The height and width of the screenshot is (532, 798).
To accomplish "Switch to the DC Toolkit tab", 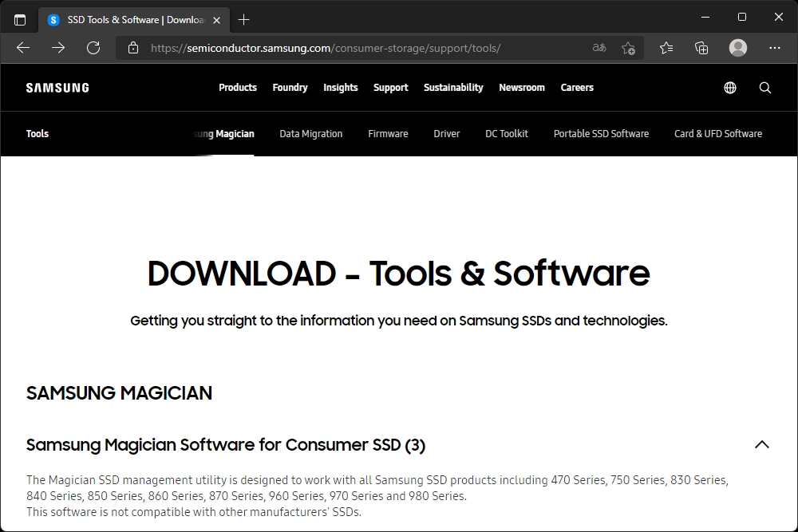I will coord(507,134).
